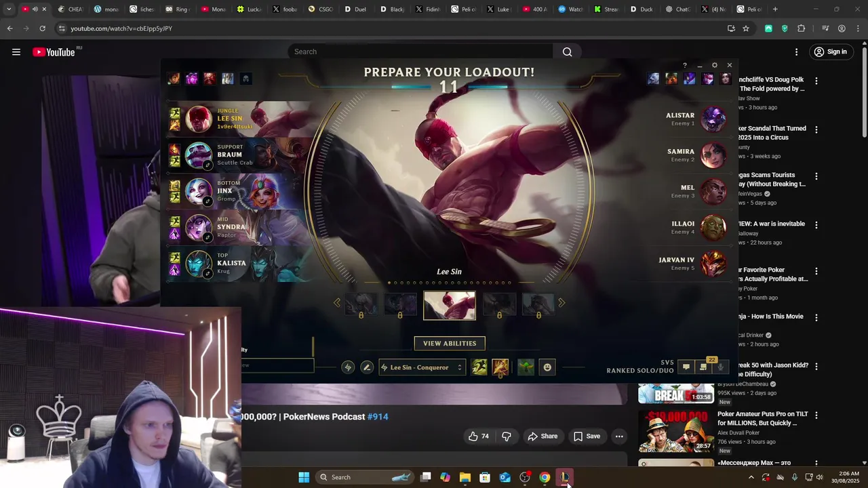Click Syndra's swap icon in mid slot
The height and width of the screenshot is (488, 868).
(x=208, y=238)
